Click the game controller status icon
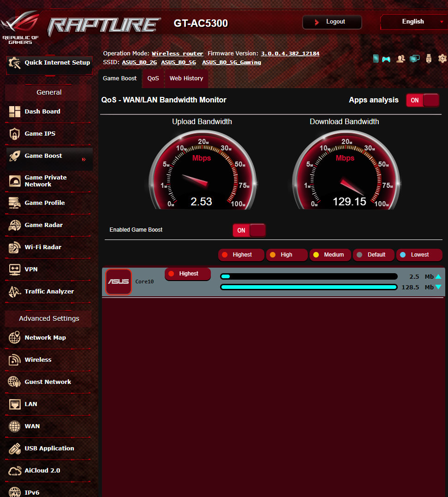Image resolution: width=448 pixels, height=497 pixels. click(x=386, y=59)
